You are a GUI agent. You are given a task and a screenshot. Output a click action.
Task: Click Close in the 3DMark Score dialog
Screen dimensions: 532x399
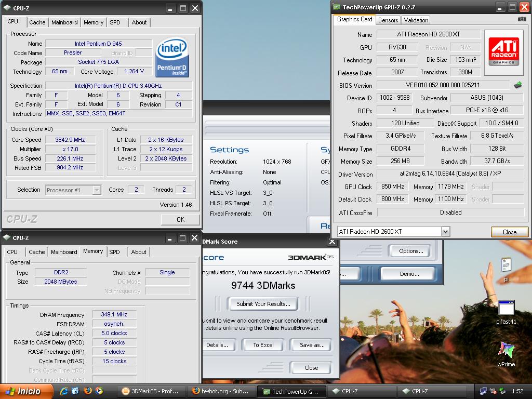click(311, 368)
